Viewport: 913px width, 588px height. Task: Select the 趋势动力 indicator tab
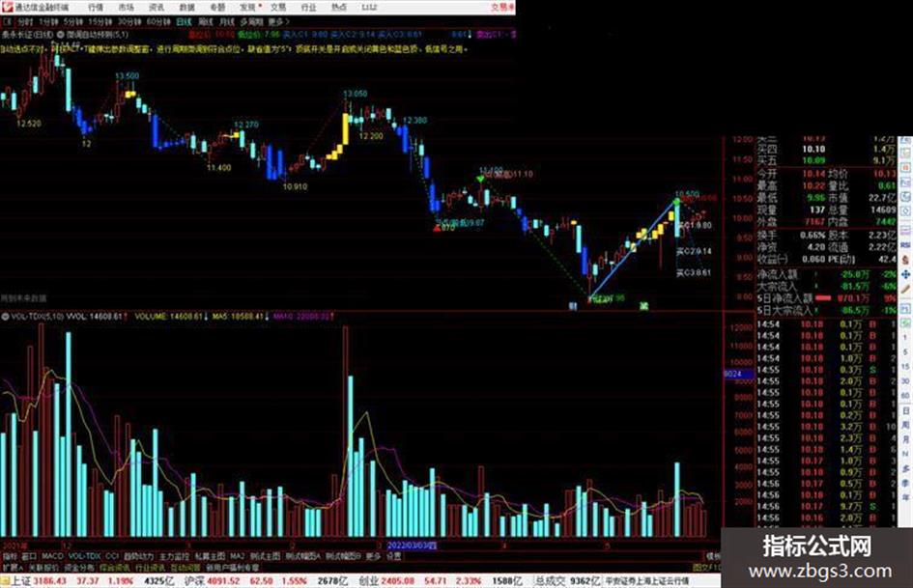(139, 556)
